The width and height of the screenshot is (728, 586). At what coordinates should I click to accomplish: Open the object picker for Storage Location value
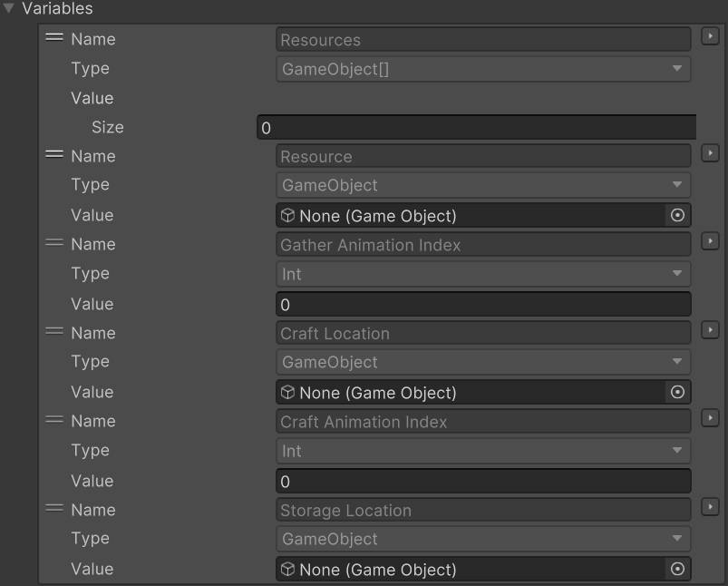(x=676, y=570)
